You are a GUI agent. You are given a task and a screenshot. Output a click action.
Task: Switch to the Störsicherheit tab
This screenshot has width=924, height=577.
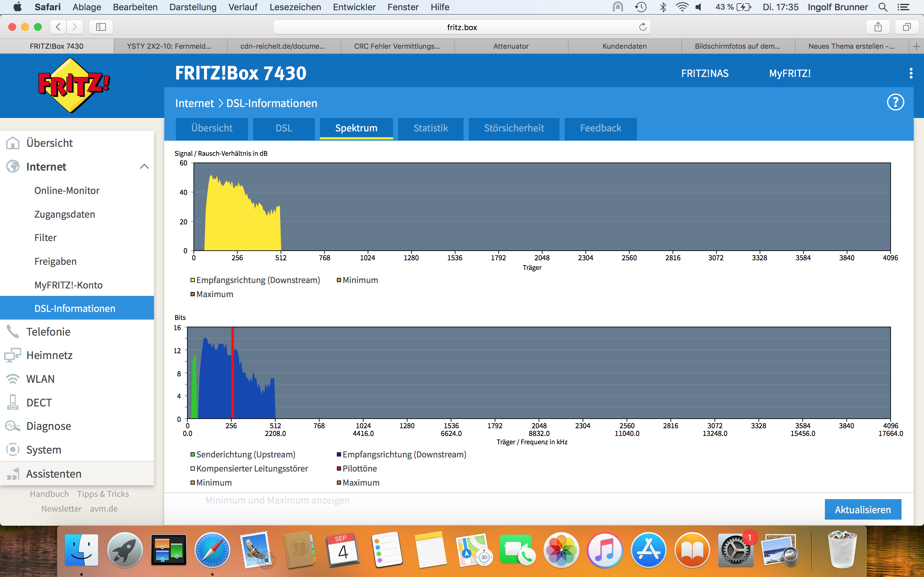click(514, 128)
